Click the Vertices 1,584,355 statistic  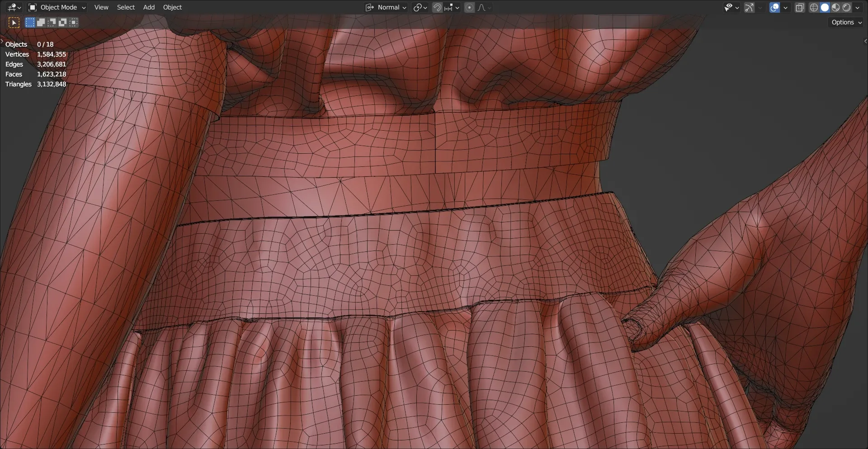tap(36, 54)
